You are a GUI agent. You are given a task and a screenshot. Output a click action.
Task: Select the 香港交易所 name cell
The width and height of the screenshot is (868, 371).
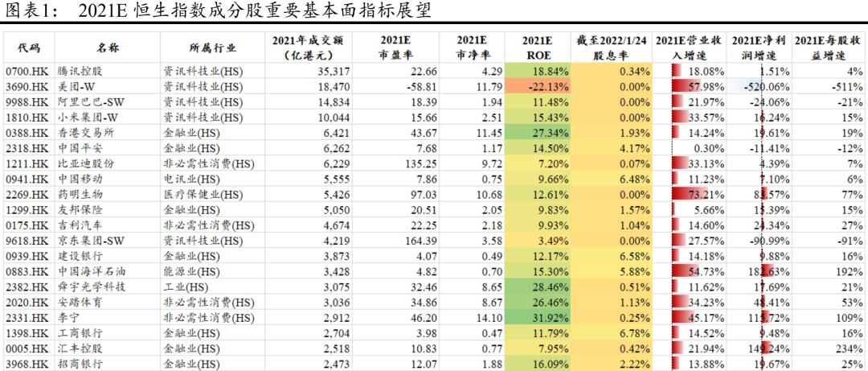[86, 133]
